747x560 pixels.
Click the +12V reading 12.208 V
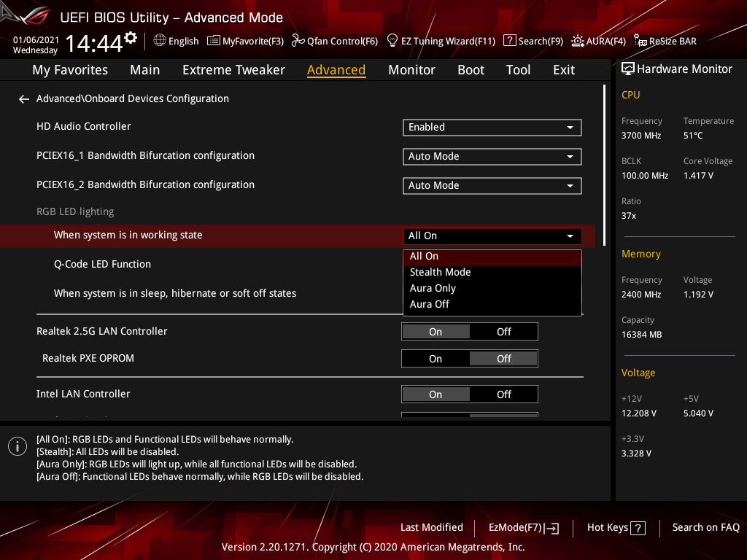tap(639, 413)
